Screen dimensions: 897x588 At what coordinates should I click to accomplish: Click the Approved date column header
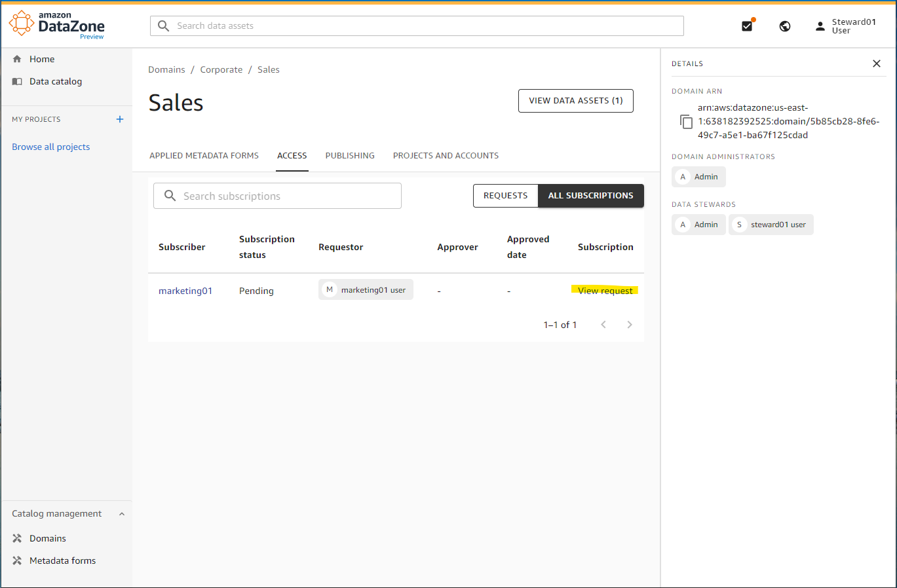click(528, 247)
